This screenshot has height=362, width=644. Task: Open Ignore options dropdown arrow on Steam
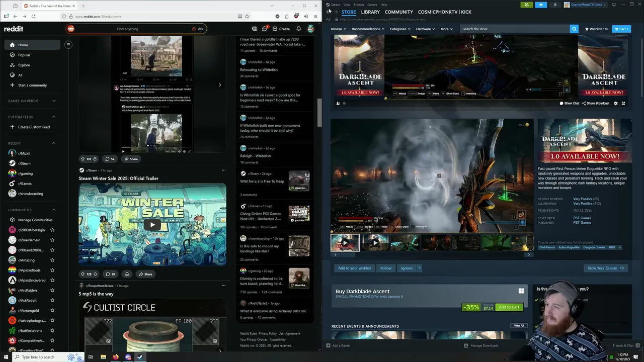pos(419,268)
